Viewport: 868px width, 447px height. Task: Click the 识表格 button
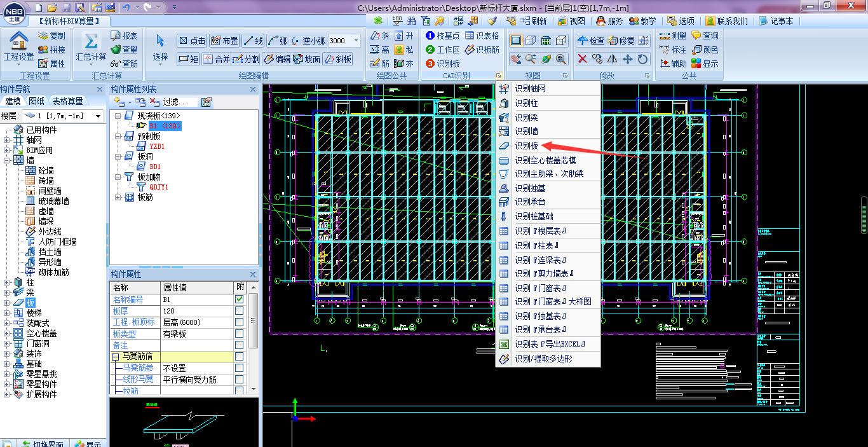coord(482,36)
